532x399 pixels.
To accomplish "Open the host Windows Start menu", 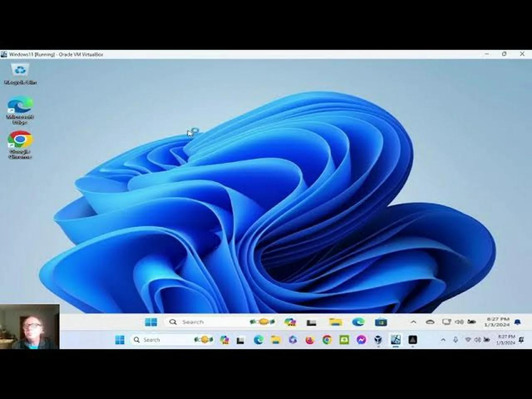I will (x=120, y=340).
